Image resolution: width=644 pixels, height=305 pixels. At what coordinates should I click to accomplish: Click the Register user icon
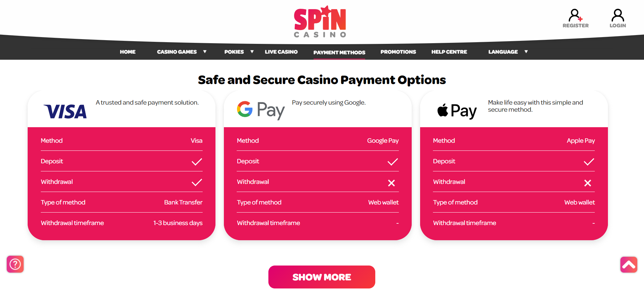[576, 15]
